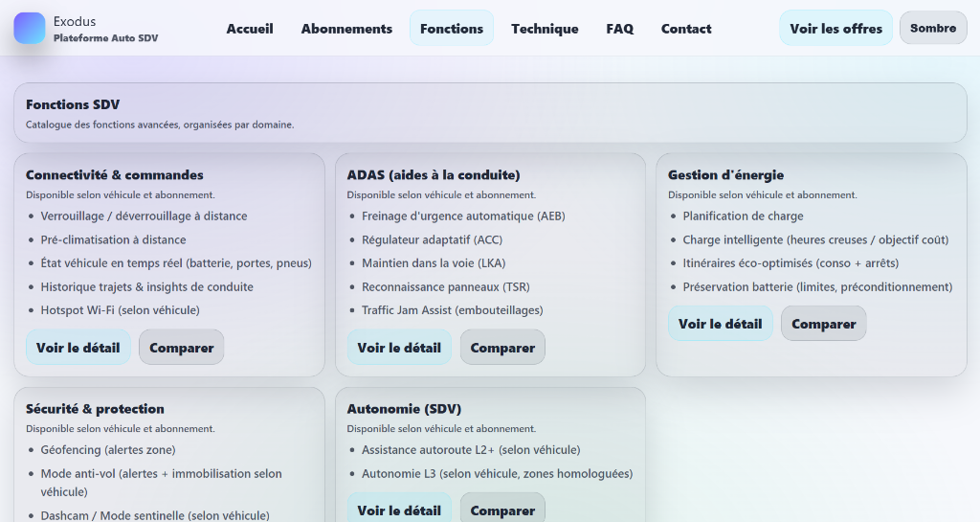
Task: Click the Sécurité & protection card title
Action: 95,409
